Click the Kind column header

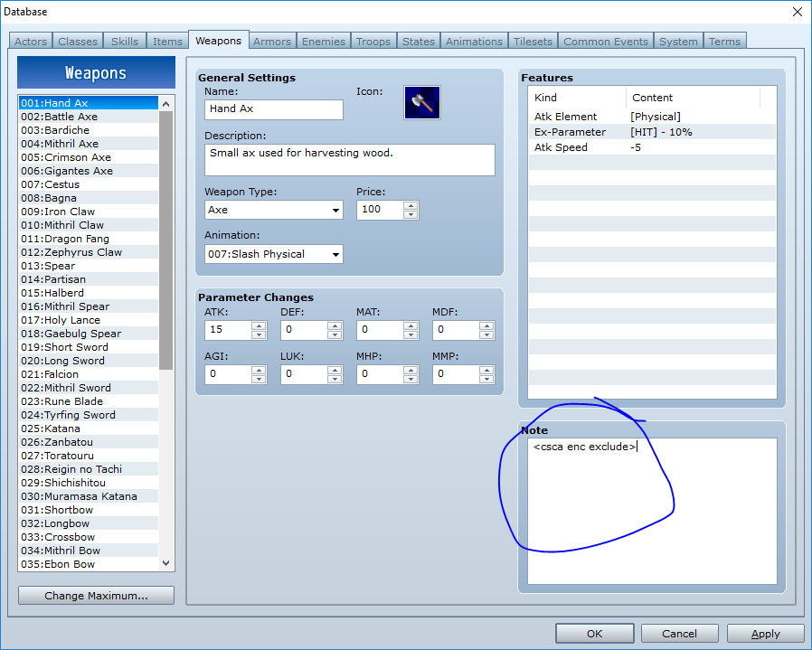pyautogui.click(x=577, y=98)
